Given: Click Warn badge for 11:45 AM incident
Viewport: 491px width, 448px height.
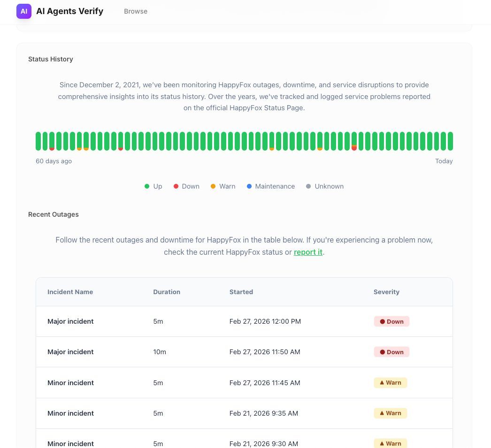Looking at the screenshot, I should (391, 383).
